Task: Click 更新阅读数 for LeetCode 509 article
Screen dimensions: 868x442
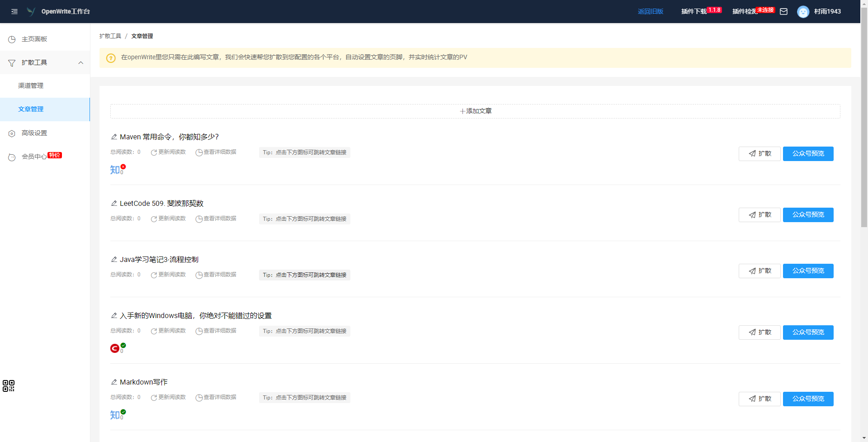Action: click(x=168, y=219)
